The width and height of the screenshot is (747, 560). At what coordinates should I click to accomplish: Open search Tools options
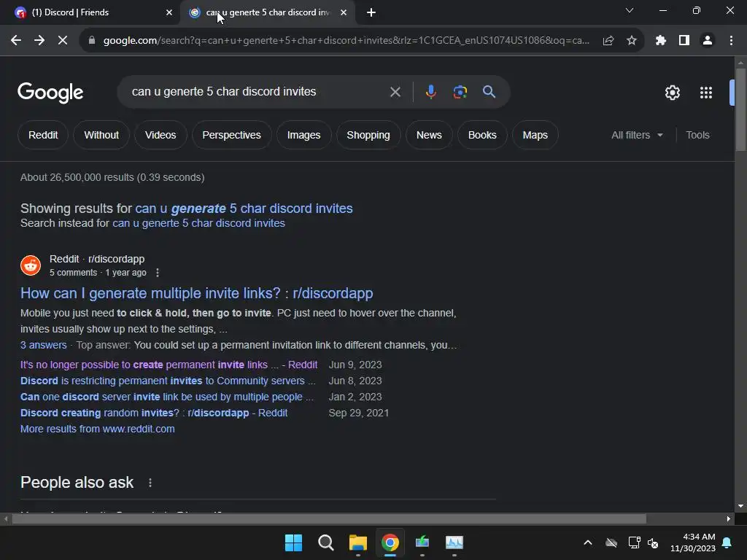coord(697,135)
